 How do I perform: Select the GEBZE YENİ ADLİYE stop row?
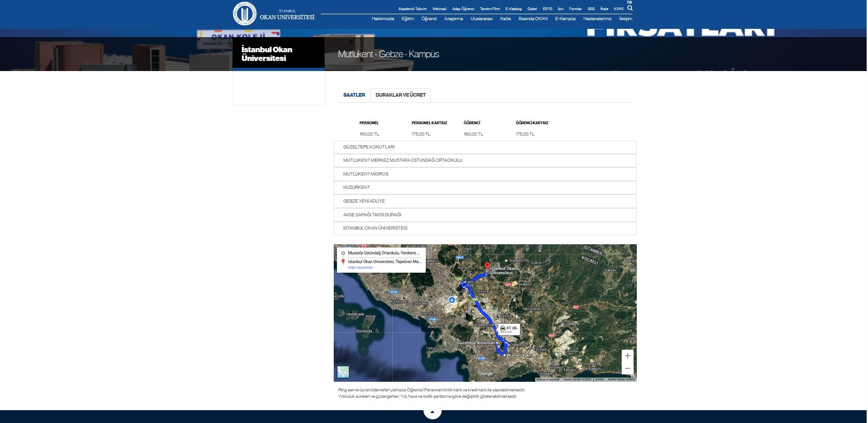pyautogui.click(x=485, y=201)
